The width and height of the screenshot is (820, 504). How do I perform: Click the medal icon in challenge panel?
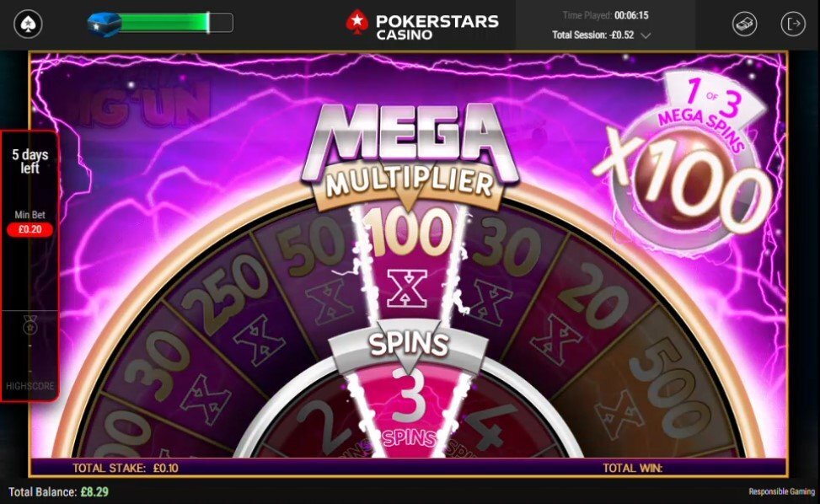click(x=29, y=327)
